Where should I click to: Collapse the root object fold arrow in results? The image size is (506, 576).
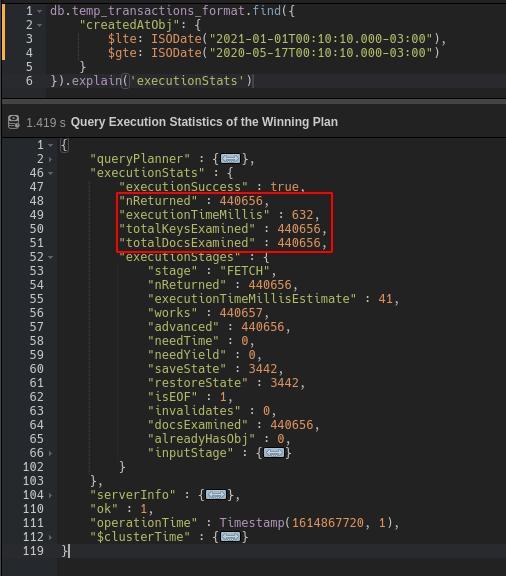click(51, 145)
